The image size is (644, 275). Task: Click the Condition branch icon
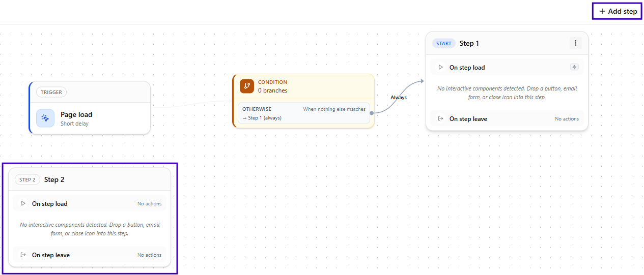pyautogui.click(x=247, y=86)
